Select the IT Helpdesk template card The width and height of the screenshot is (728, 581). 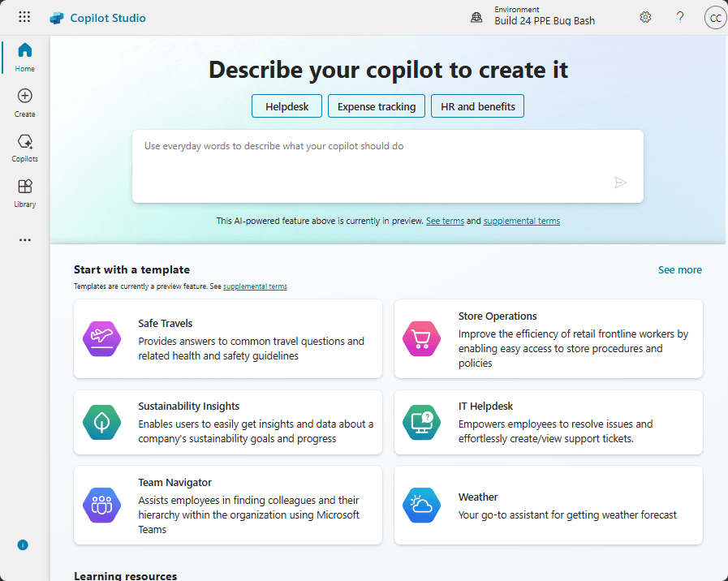click(x=549, y=422)
